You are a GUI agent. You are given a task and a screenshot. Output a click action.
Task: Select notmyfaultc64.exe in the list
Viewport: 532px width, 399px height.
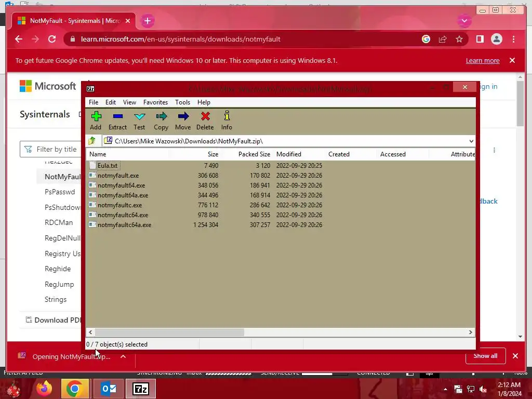coord(123,215)
